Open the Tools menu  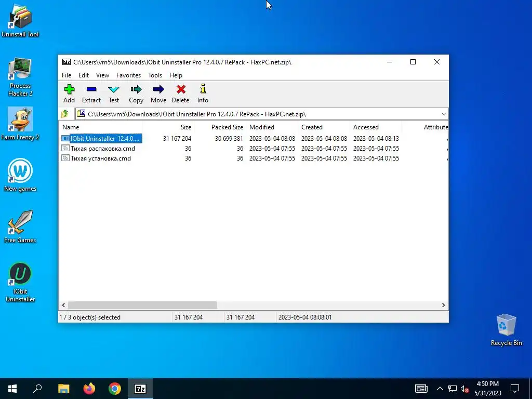pos(155,75)
